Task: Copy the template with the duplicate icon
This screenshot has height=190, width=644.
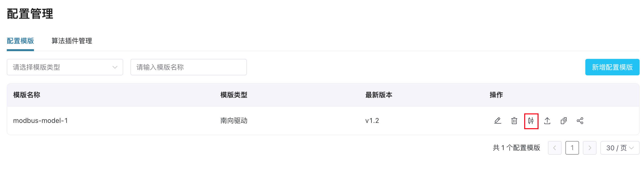Action: click(x=563, y=121)
